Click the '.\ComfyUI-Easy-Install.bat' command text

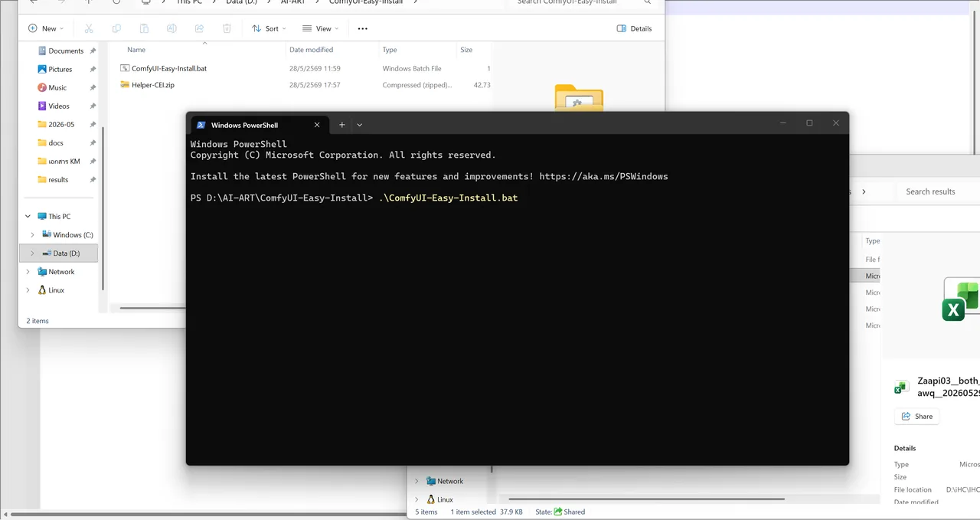tap(448, 198)
